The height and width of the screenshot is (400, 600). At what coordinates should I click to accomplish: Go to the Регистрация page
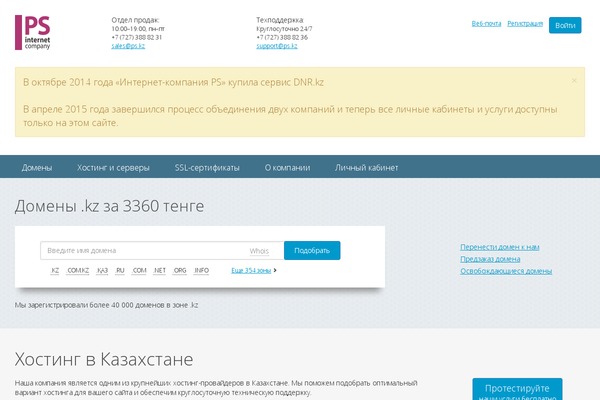[525, 24]
